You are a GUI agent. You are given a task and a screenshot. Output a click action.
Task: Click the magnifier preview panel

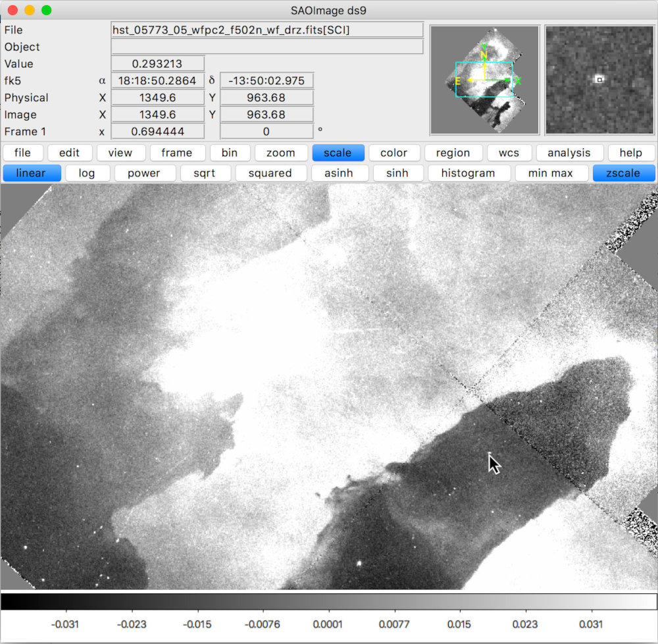click(x=599, y=80)
